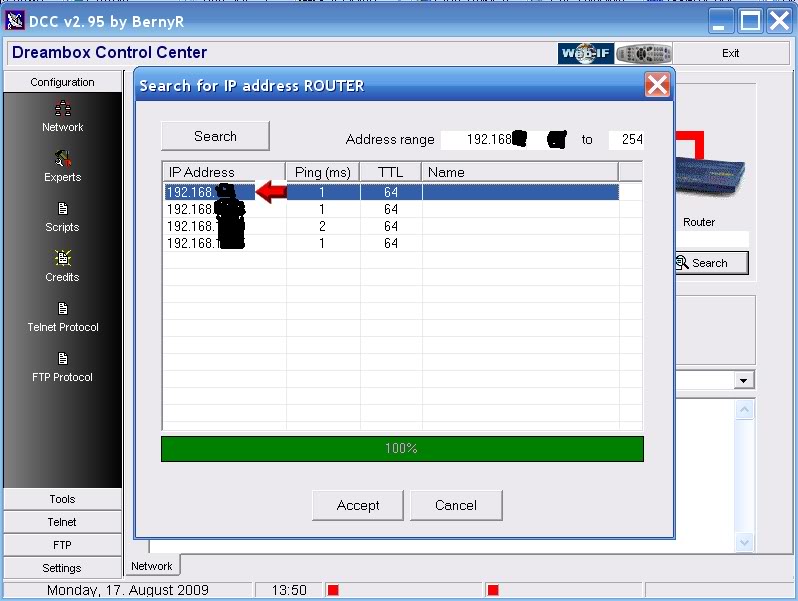Cancel the IP address search
This screenshot has width=798, height=601.
pyautogui.click(x=456, y=505)
